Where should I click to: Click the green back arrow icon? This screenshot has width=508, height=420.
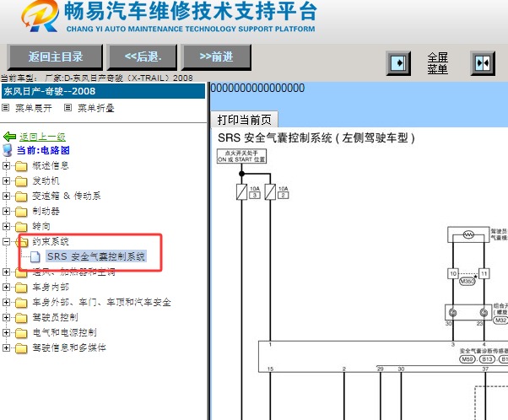9,137
